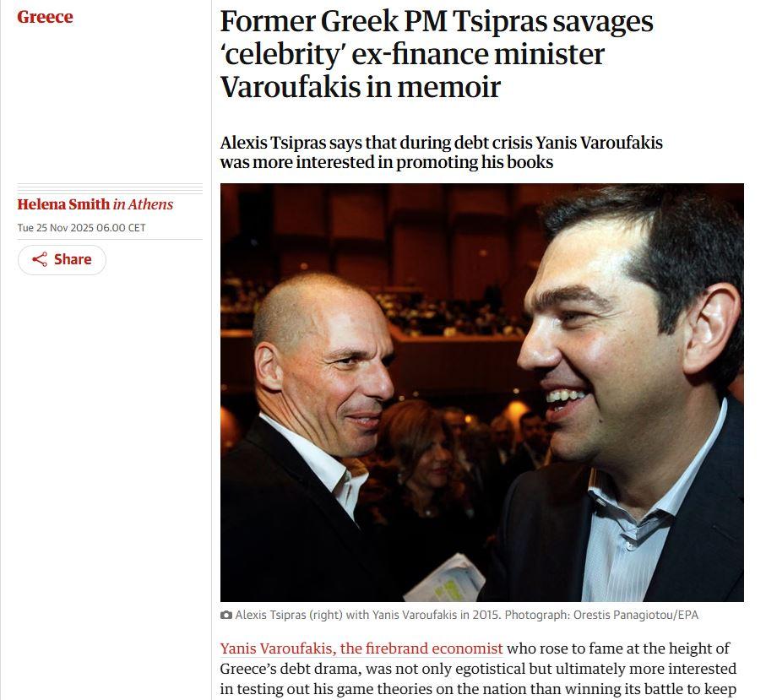Click the first paragraph body text
766x700 pixels.
pos(478,668)
